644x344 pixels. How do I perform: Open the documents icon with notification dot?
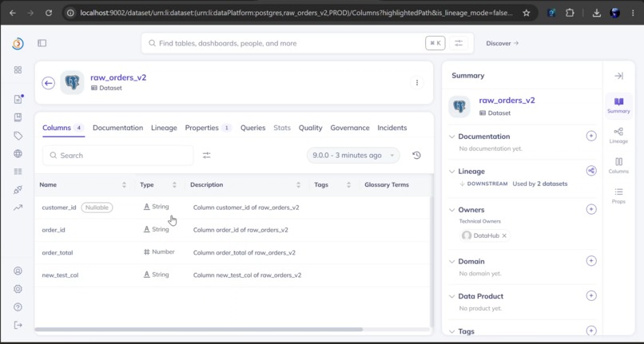point(18,99)
